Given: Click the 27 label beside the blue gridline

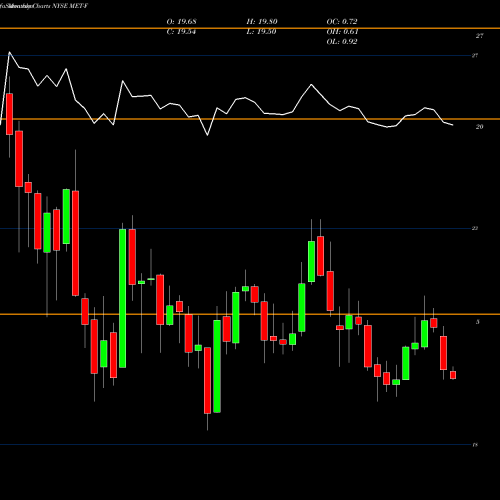Looking at the screenshot, I should click(475, 56).
